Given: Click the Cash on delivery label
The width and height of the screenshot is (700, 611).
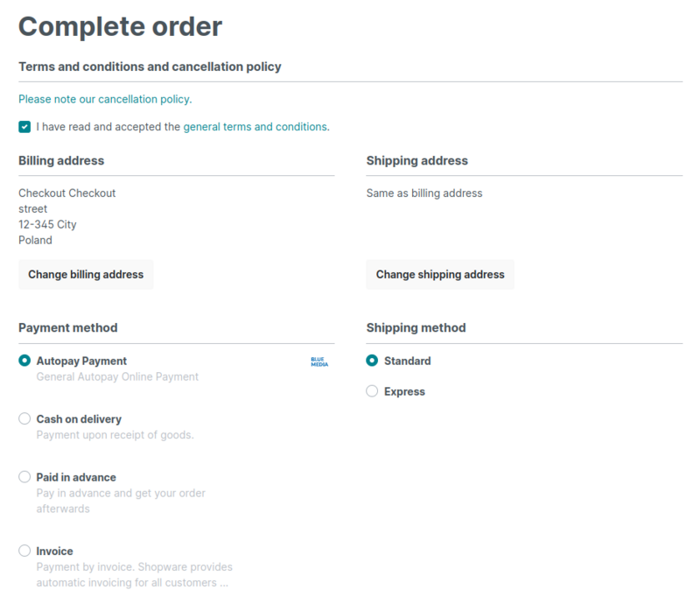Looking at the screenshot, I should 79,419.
